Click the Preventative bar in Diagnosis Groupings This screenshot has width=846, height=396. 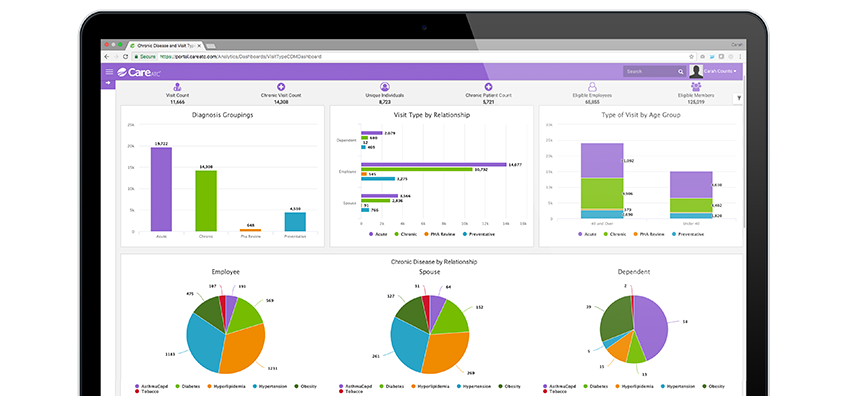point(295,222)
